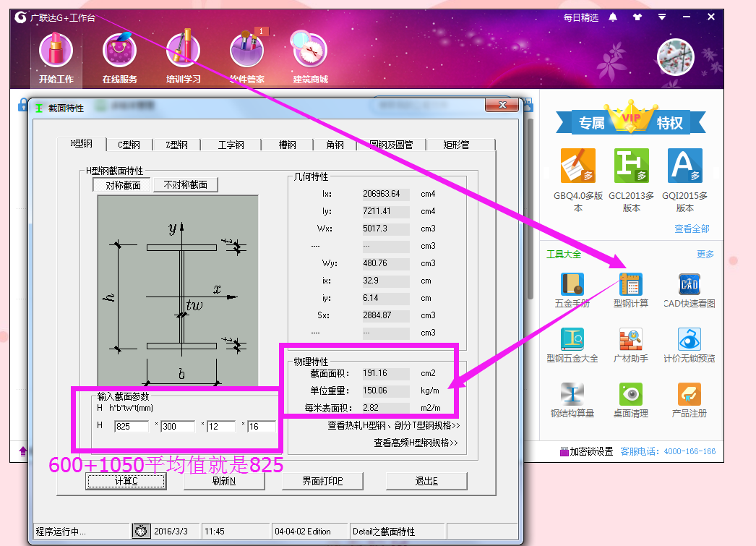Open 广材助手 tool
756x546 pixels.
coord(631,346)
